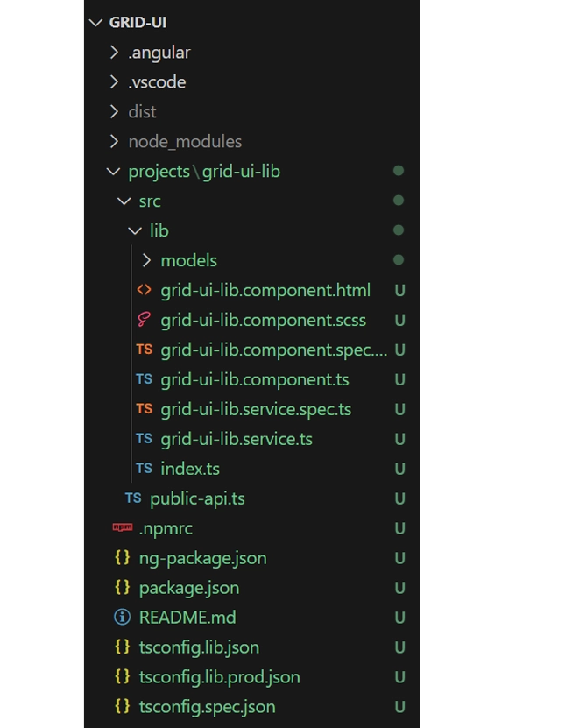Open grid-ui-lib.service.spec.ts file

click(x=257, y=409)
